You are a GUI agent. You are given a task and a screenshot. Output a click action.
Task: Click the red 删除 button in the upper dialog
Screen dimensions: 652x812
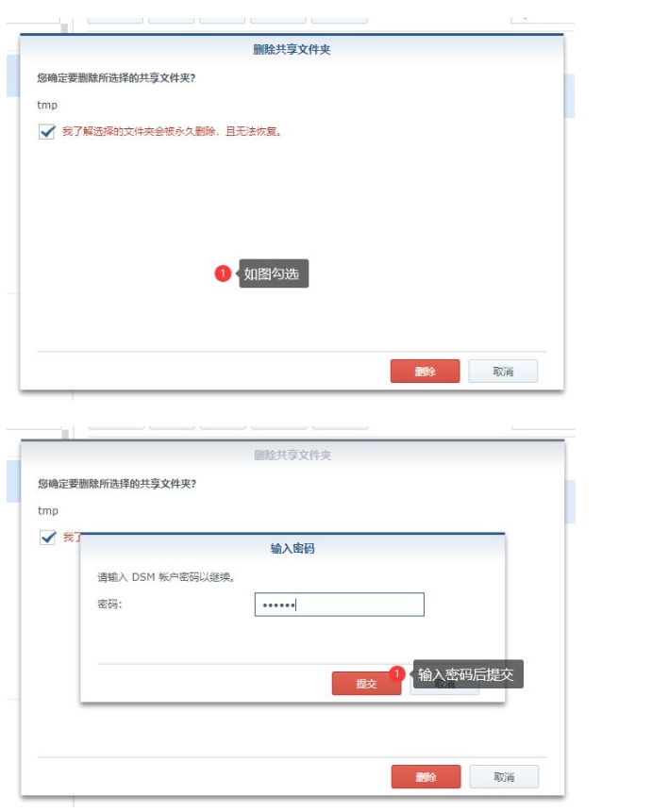click(x=425, y=372)
